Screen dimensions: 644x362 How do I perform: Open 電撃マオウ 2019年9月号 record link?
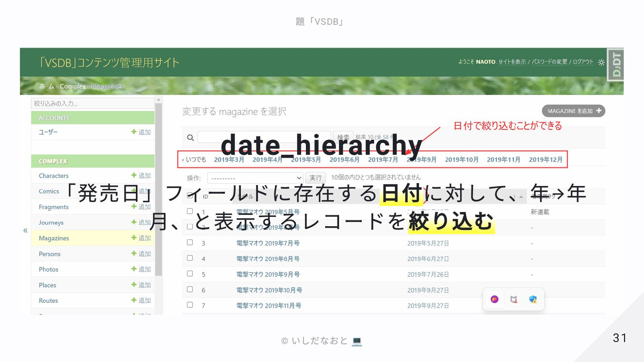click(268, 274)
